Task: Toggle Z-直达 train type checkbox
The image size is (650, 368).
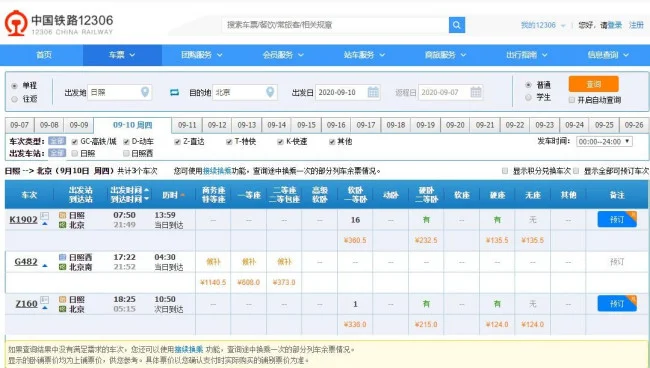Action: (177, 142)
